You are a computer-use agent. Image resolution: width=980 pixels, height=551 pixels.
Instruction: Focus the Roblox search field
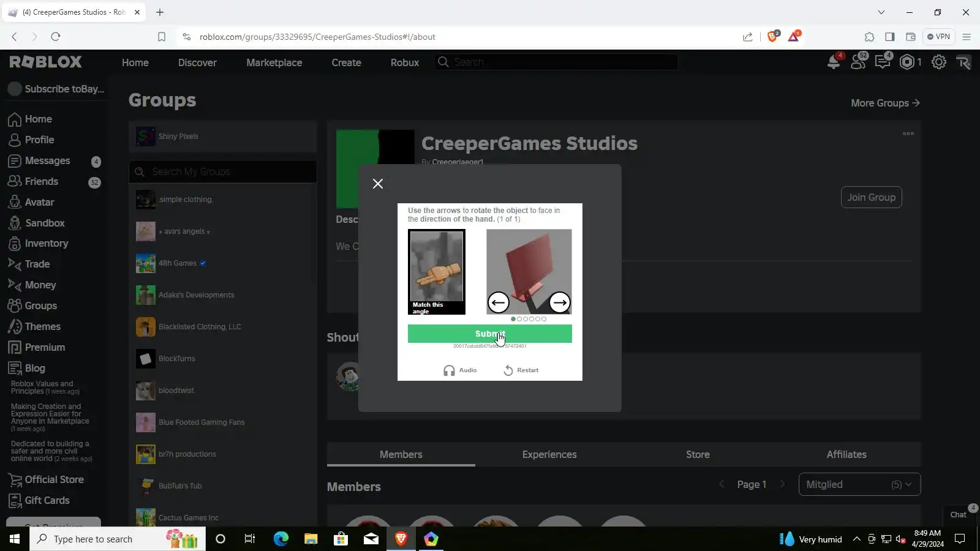556,62
